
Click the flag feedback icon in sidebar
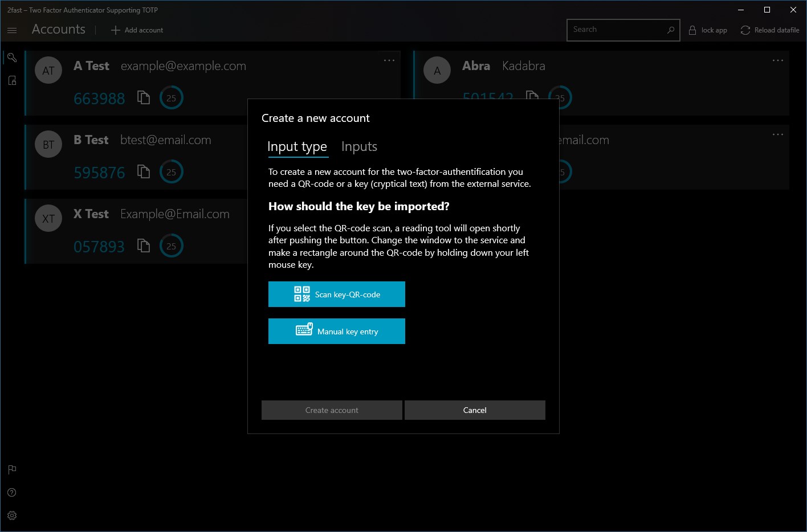click(12, 470)
